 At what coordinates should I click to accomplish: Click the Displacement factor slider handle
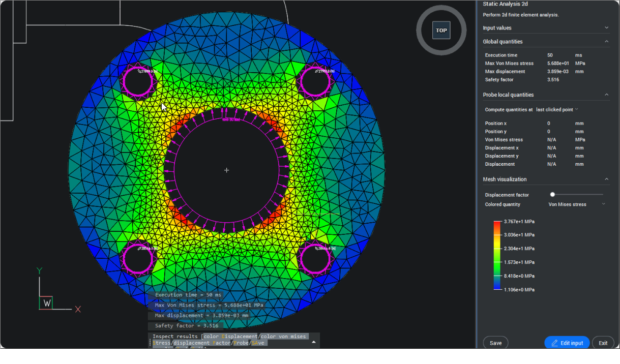(x=552, y=195)
